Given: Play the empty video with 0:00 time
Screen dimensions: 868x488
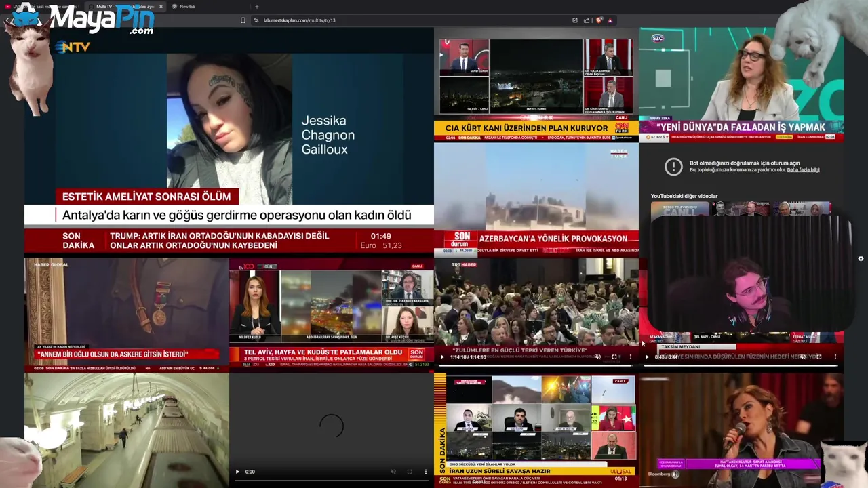Looking at the screenshot, I should coord(237,472).
